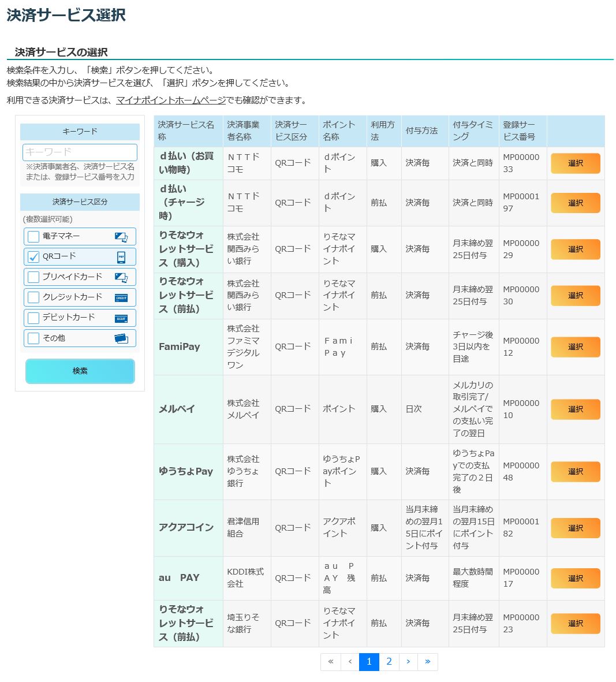Click the ポイント名称 column header
The height and width of the screenshot is (682, 616).
click(x=342, y=131)
